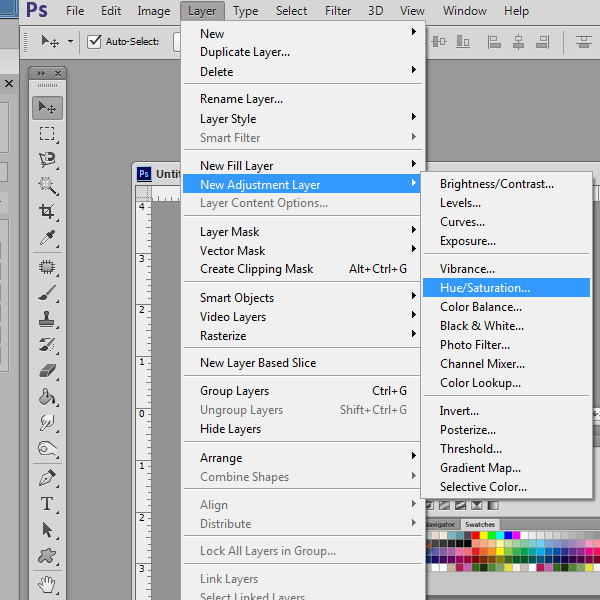Select the Healing Brush tool
Image resolution: width=600 pixels, height=600 pixels.
point(47,267)
